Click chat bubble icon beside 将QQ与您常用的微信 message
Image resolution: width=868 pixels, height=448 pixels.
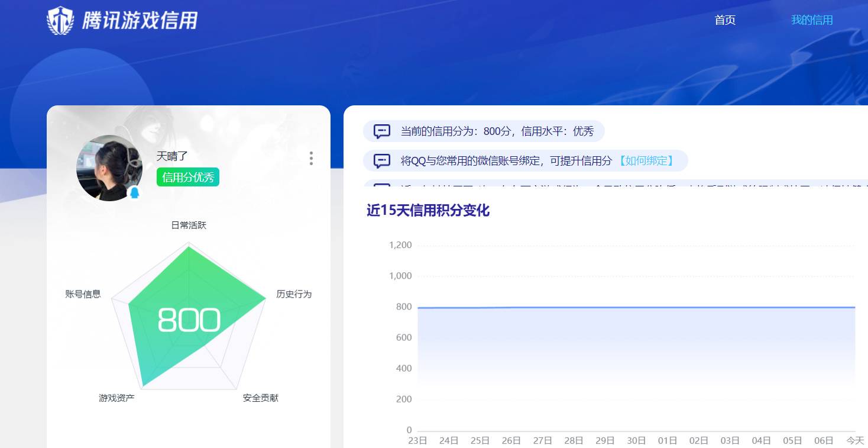[x=382, y=160]
